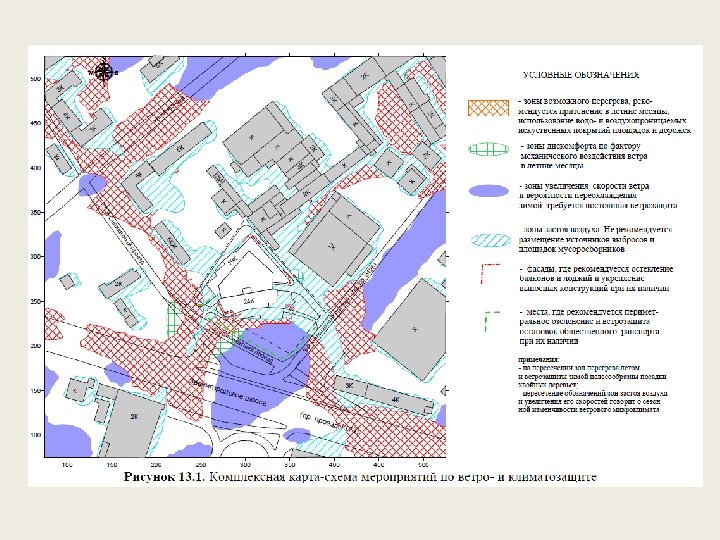
Task: Click the cyan diagonal-hatched air stagnation legend swatch
Action: 491,240
